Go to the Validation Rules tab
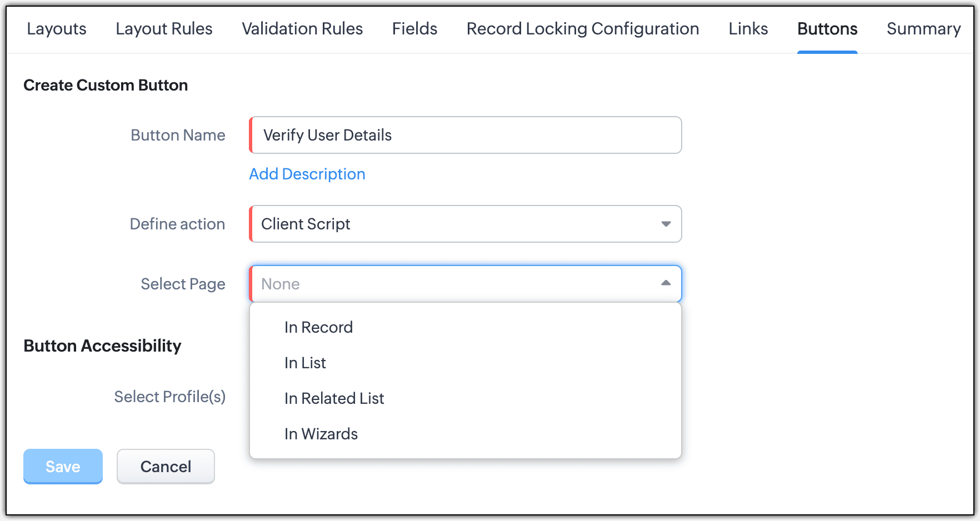 pyautogui.click(x=302, y=29)
